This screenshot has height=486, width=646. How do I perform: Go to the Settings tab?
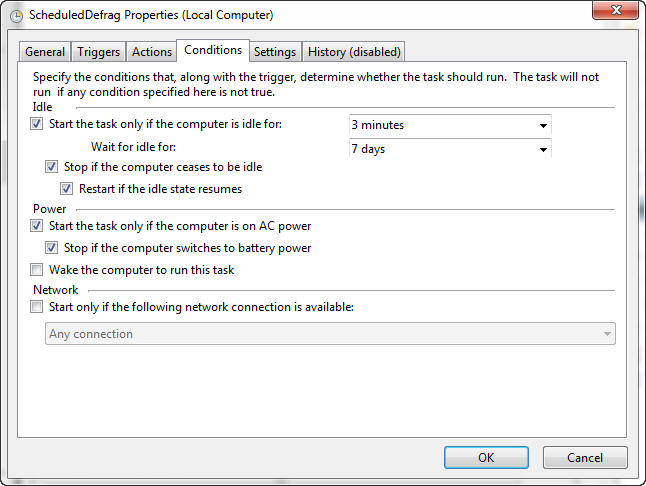[x=274, y=52]
